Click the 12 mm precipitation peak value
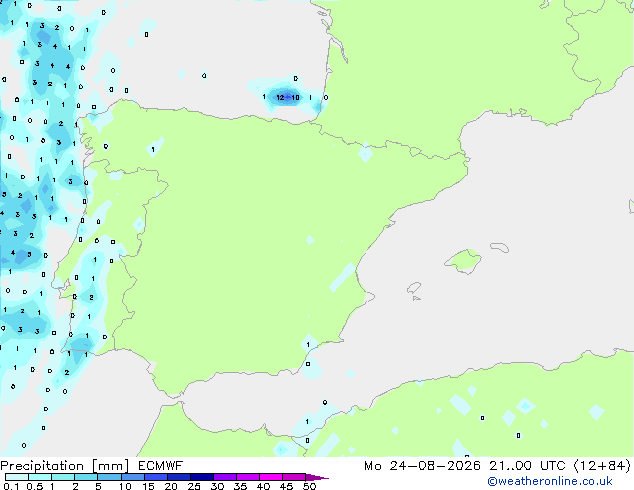Viewport: 634px width, 490px height. (280, 97)
